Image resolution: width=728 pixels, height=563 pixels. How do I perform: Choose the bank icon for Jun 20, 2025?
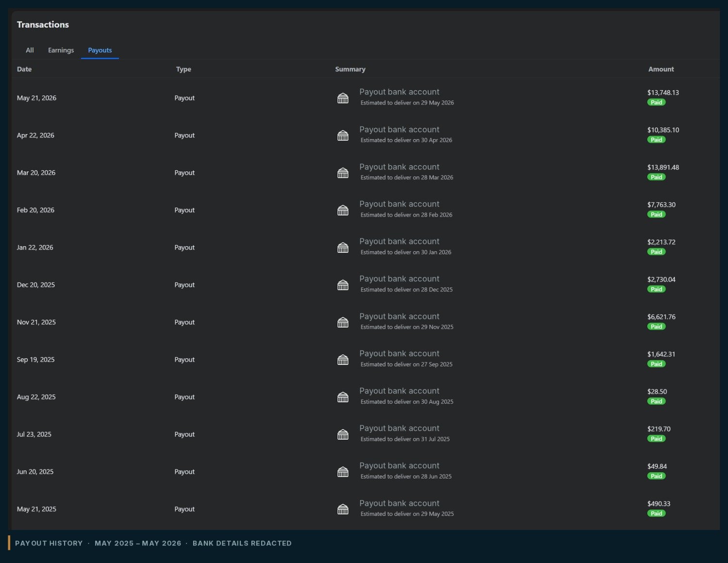pos(343,472)
